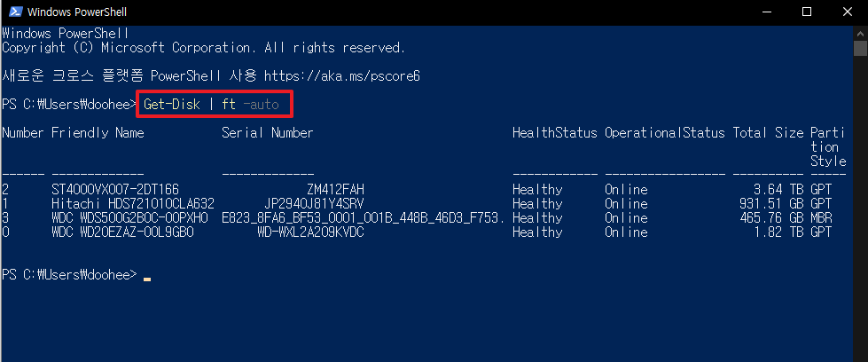Screen dimensions: 868x362
Task: Minimize the Windows PowerShell window
Action: 766,12
